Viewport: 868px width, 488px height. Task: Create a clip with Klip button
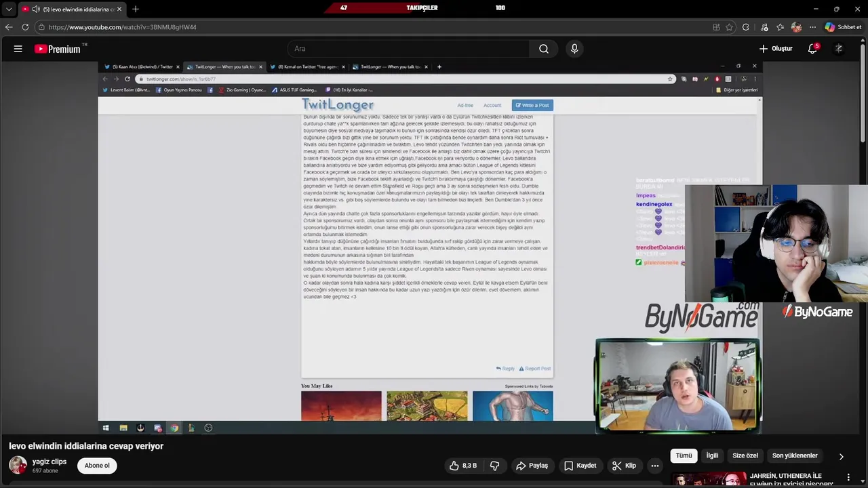624,466
